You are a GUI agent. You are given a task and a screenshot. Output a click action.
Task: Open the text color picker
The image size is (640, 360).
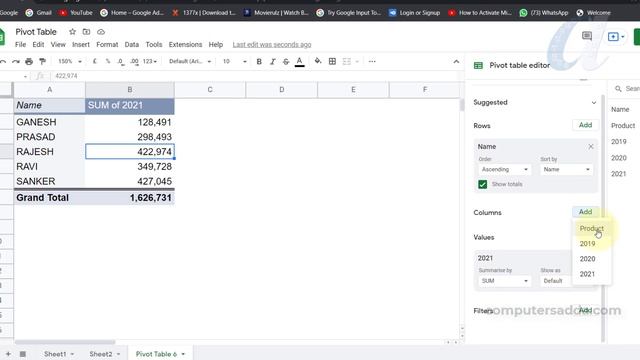(x=300, y=62)
